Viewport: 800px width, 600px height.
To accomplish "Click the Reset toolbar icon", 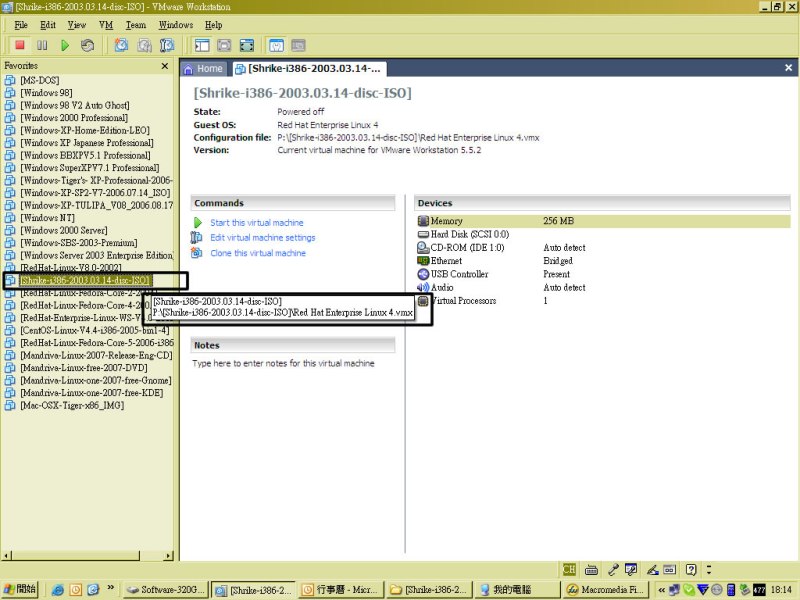I will 87,45.
